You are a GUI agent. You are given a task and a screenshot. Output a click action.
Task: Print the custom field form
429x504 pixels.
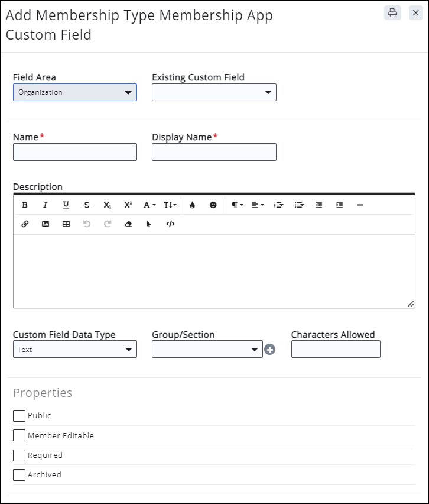point(392,13)
